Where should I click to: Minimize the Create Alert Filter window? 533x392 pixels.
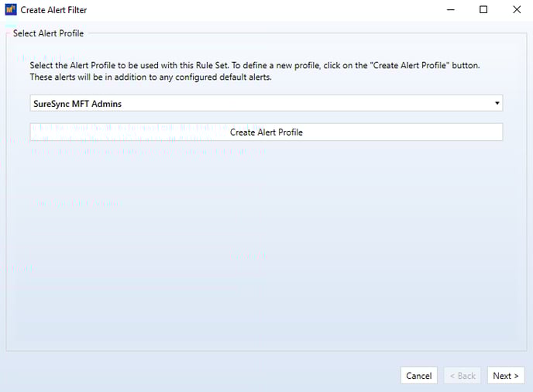point(450,10)
